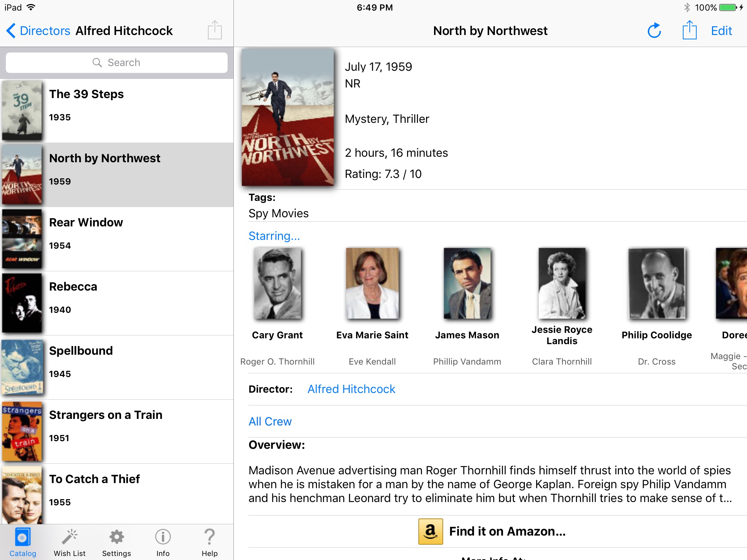Share North by Northwest via the blue share icon
Screen dimensions: 747x560
tap(689, 30)
